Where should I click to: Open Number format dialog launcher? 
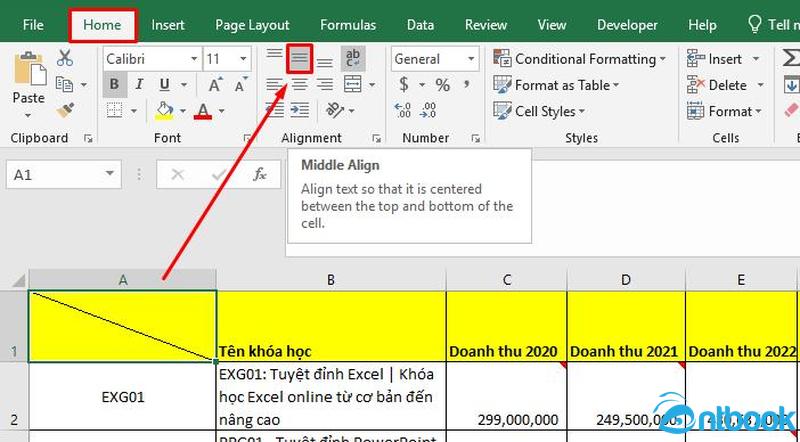coord(476,138)
